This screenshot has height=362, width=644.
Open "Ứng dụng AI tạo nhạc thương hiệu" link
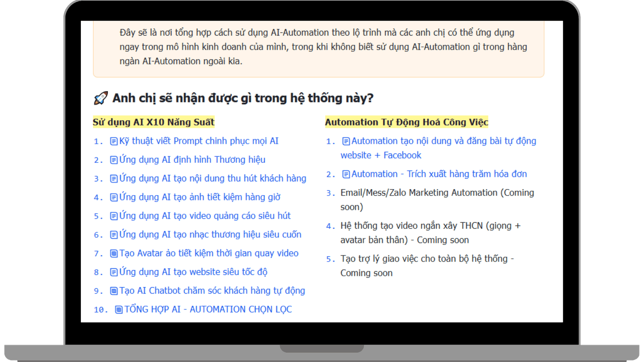tap(210, 234)
